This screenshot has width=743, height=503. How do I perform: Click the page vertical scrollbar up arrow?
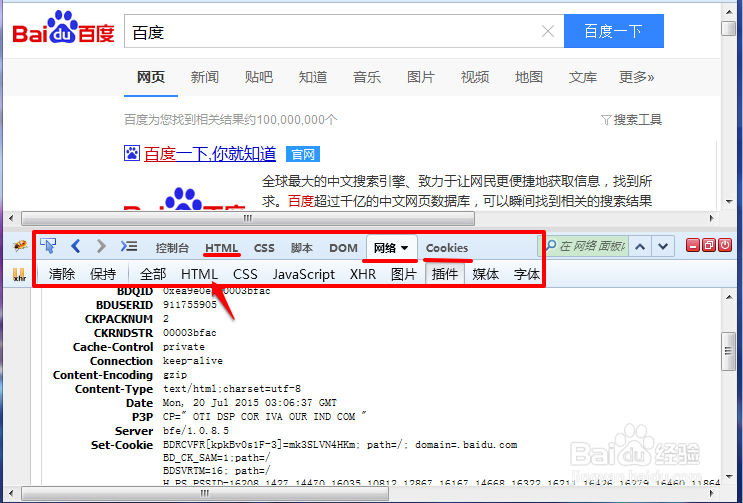[729, 11]
